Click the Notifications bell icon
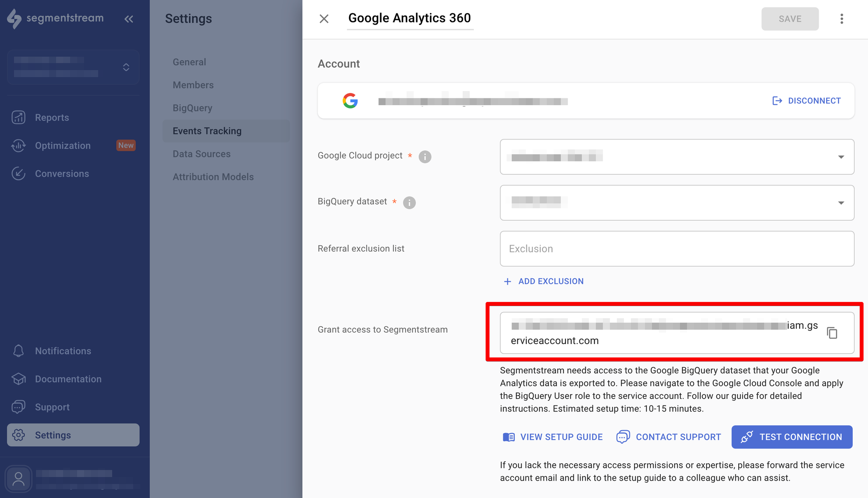 tap(19, 351)
